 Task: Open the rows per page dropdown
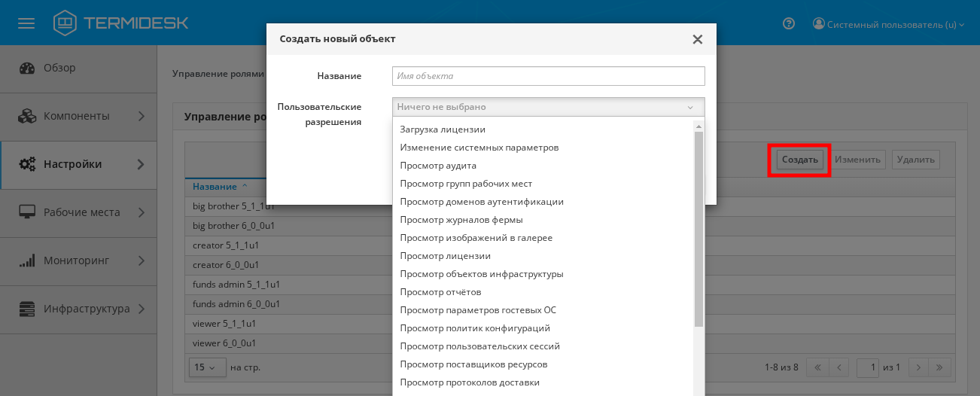coord(205,367)
